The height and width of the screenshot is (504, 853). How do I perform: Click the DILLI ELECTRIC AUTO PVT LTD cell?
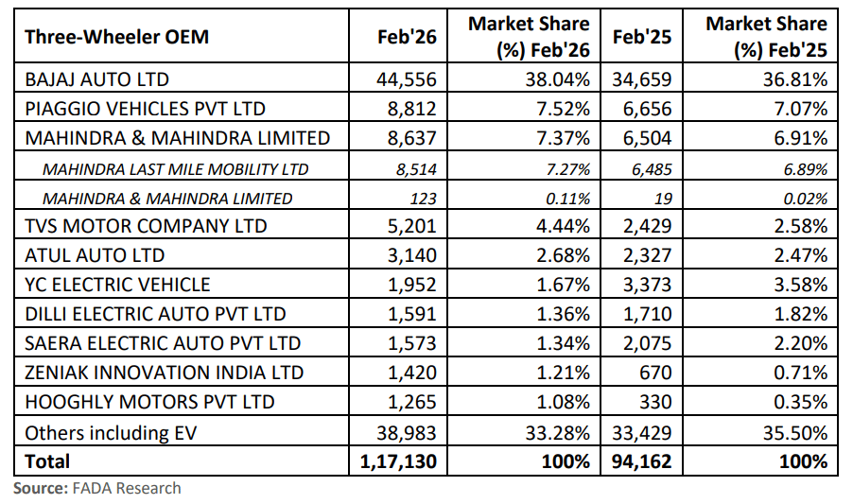point(155,314)
